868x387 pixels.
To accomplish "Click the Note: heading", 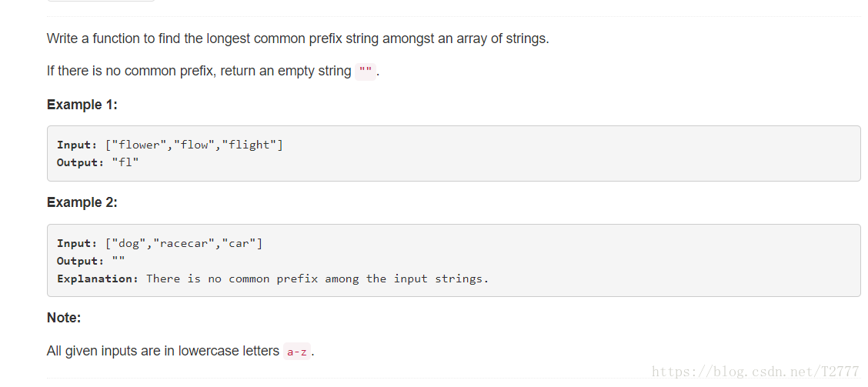I will tap(64, 318).
